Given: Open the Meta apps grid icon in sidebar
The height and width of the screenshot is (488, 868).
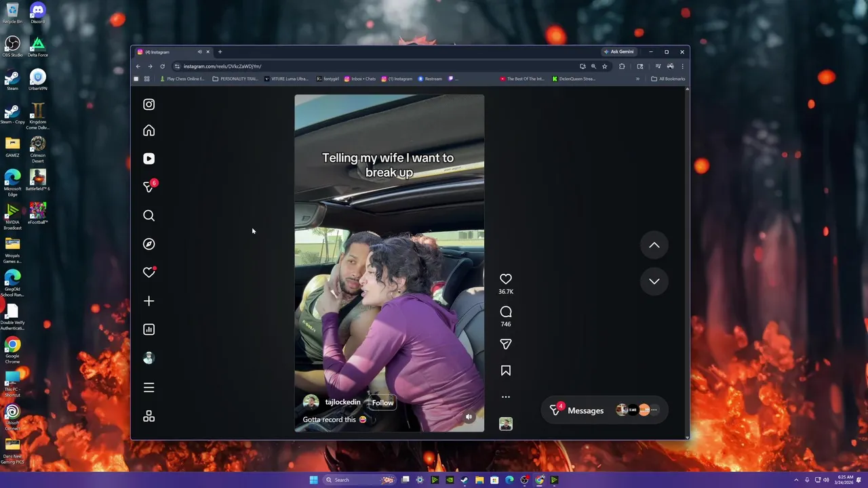Looking at the screenshot, I should pos(149,417).
